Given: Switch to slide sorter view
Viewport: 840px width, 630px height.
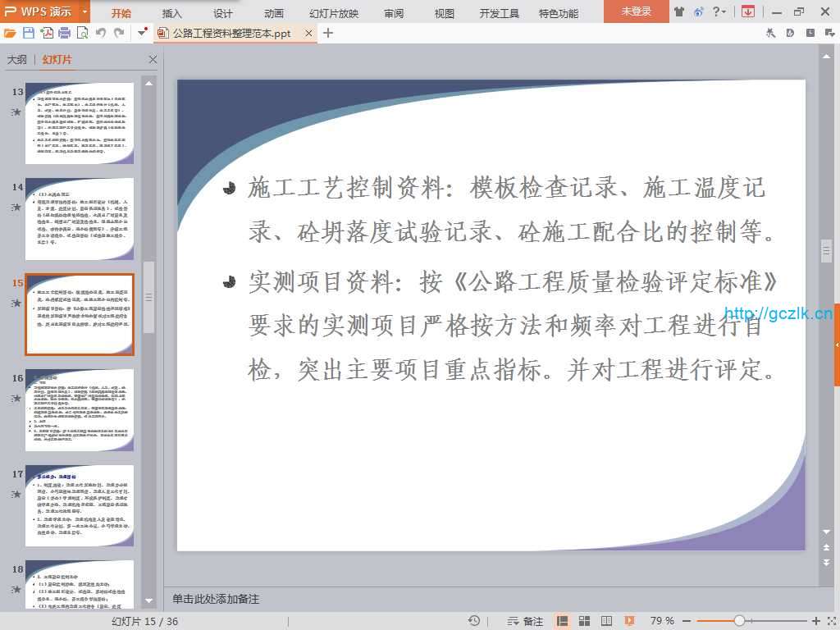Looking at the screenshot, I should pyautogui.click(x=584, y=621).
